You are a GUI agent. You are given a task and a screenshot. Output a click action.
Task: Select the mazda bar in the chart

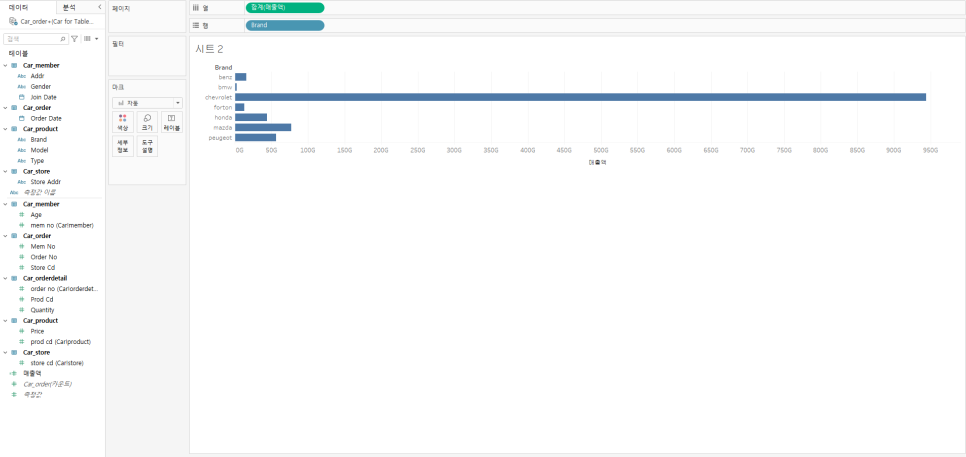(x=263, y=127)
